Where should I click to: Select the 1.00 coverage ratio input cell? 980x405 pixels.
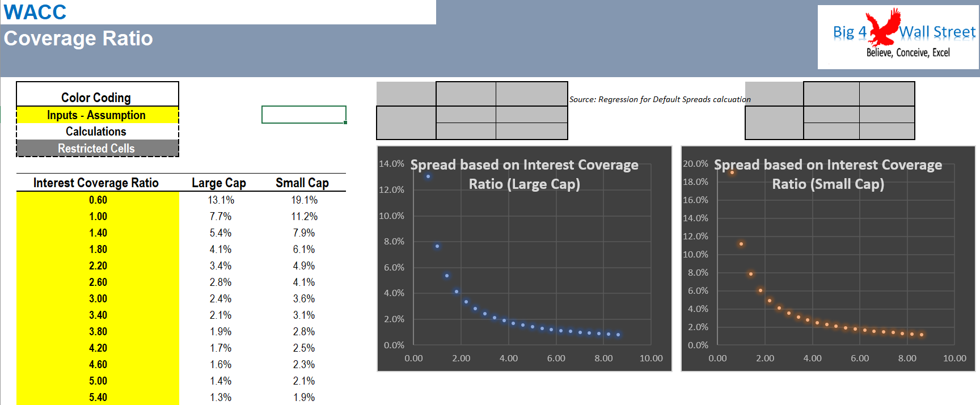[98, 216]
